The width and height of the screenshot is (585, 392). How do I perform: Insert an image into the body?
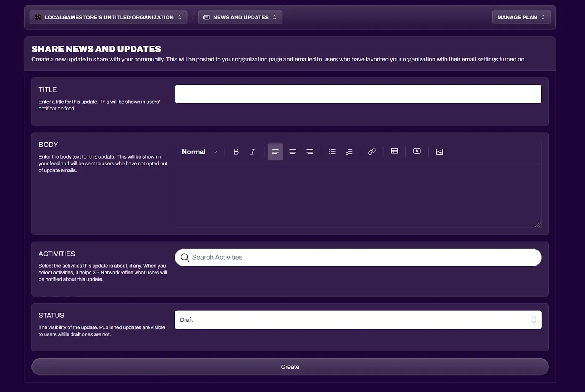click(439, 151)
